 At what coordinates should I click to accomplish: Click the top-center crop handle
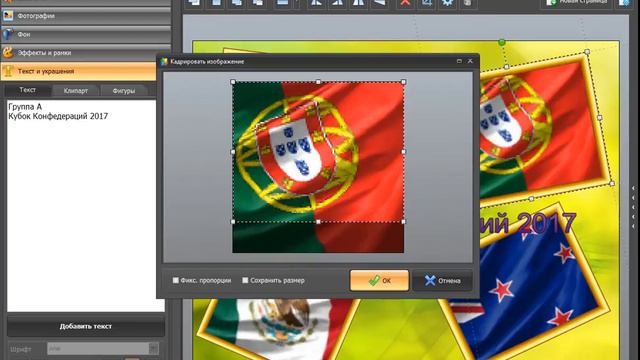318,82
